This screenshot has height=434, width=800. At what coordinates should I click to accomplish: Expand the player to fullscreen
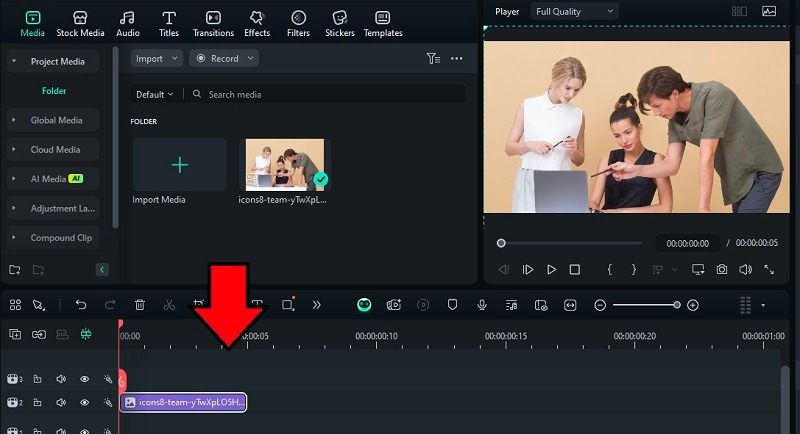click(769, 269)
